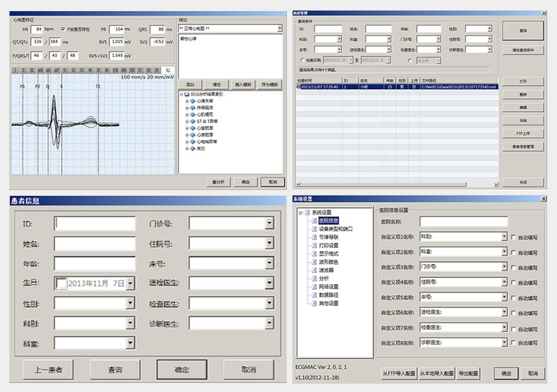This screenshot has width=557, height=392.
Task: Open the 性别 dropdown in patient info form
Action: point(130,303)
